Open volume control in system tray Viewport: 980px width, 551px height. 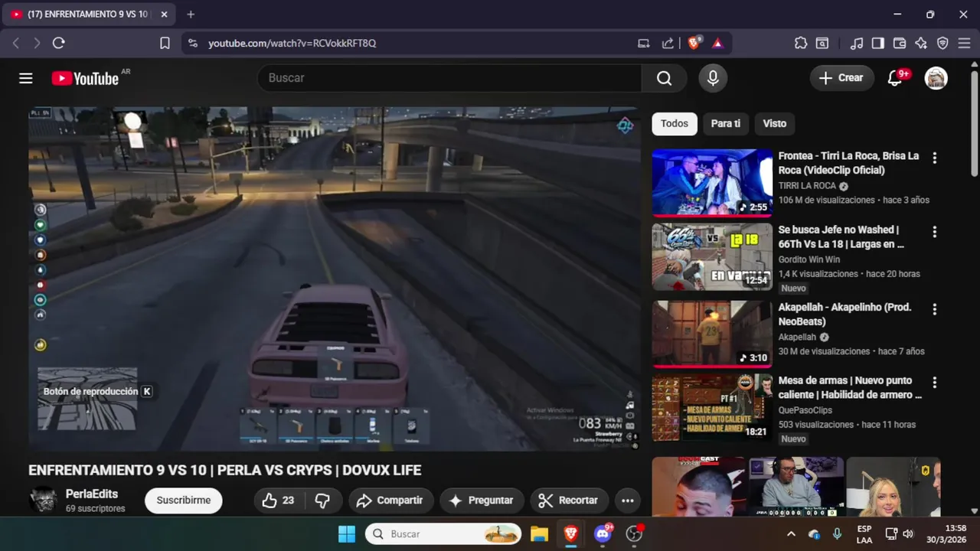[x=908, y=533]
